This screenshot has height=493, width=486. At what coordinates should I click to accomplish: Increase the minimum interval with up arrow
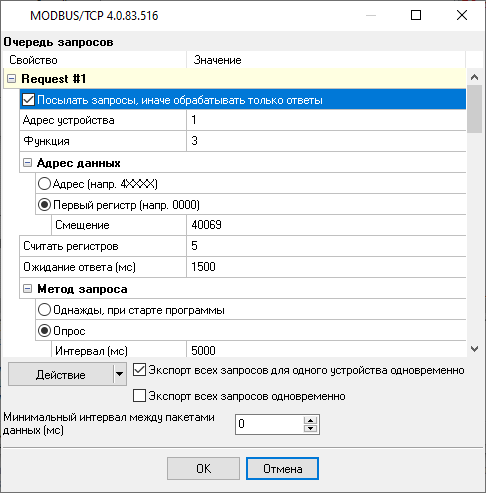(311, 420)
